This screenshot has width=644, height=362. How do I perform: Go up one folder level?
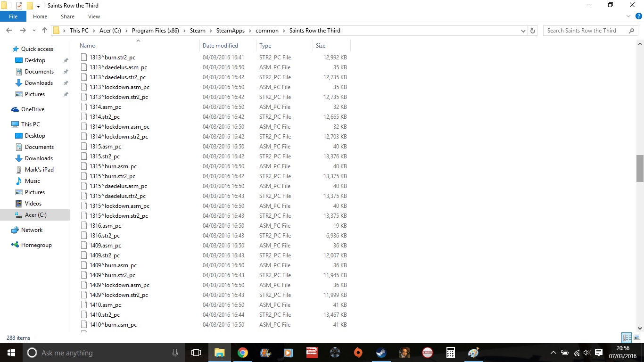pos(45,31)
